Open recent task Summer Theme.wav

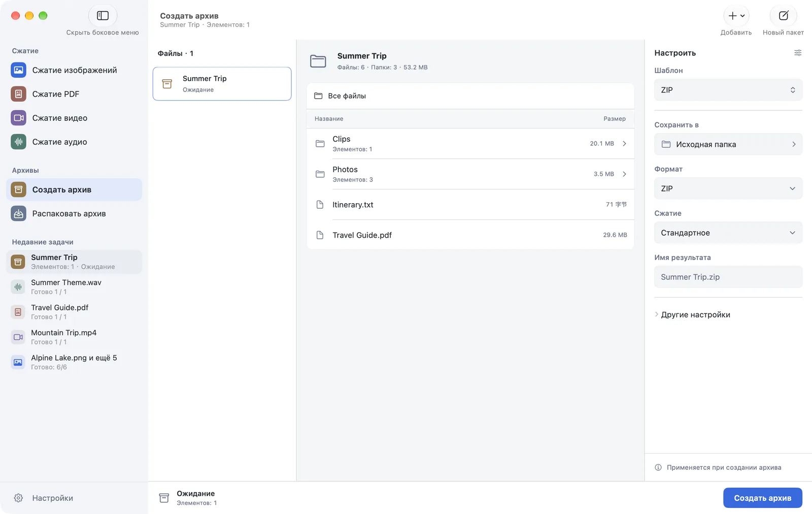point(74,287)
